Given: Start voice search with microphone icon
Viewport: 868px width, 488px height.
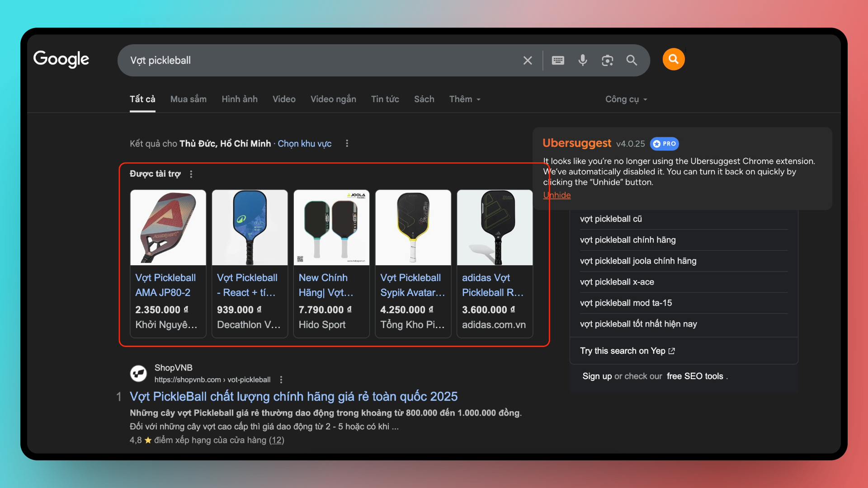Looking at the screenshot, I should point(583,61).
